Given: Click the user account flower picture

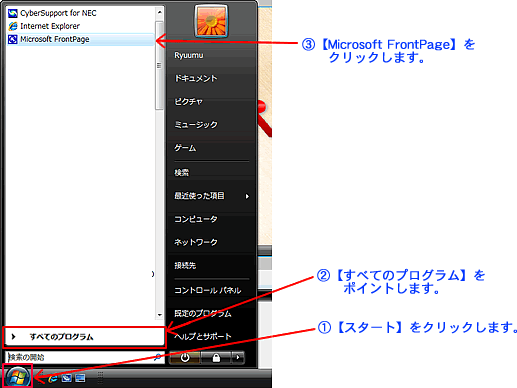Looking at the screenshot, I should tap(211, 21).
